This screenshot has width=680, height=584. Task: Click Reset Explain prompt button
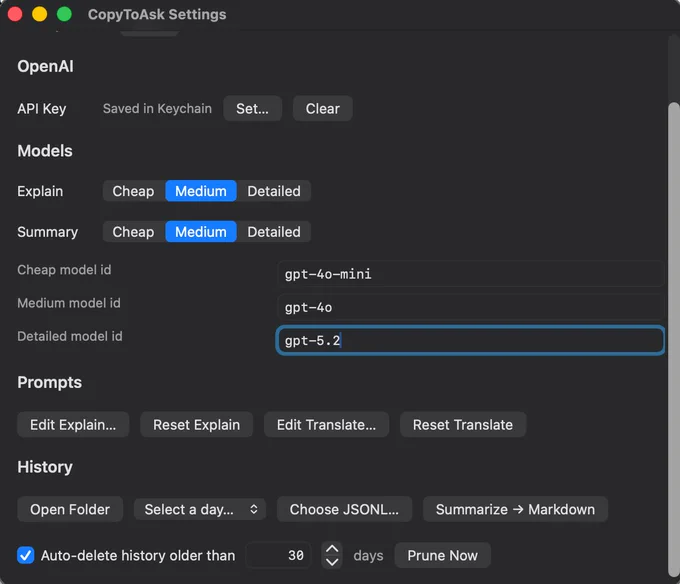196,425
